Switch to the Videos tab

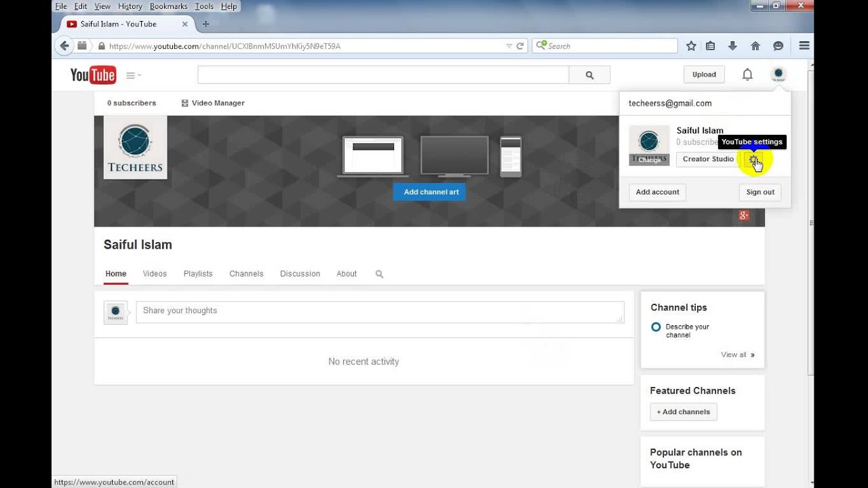pyautogui.click(x=155, y=274)
